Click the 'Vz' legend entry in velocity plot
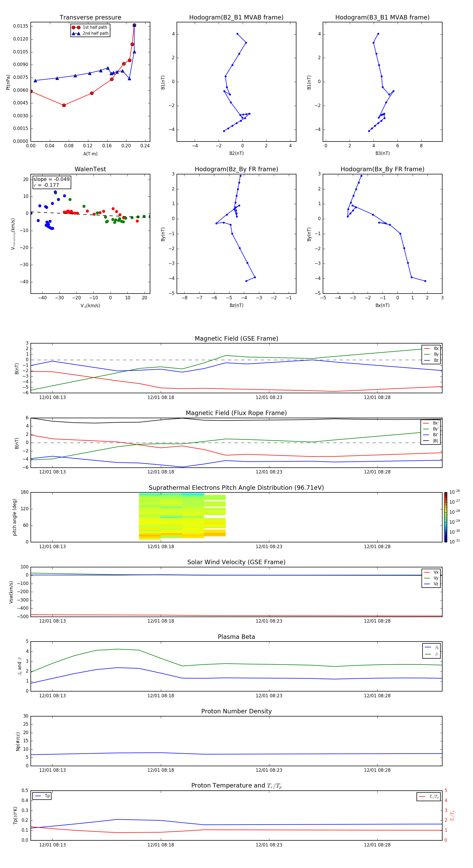The width and height of the screenshot is (473, 868). (431, 584)
